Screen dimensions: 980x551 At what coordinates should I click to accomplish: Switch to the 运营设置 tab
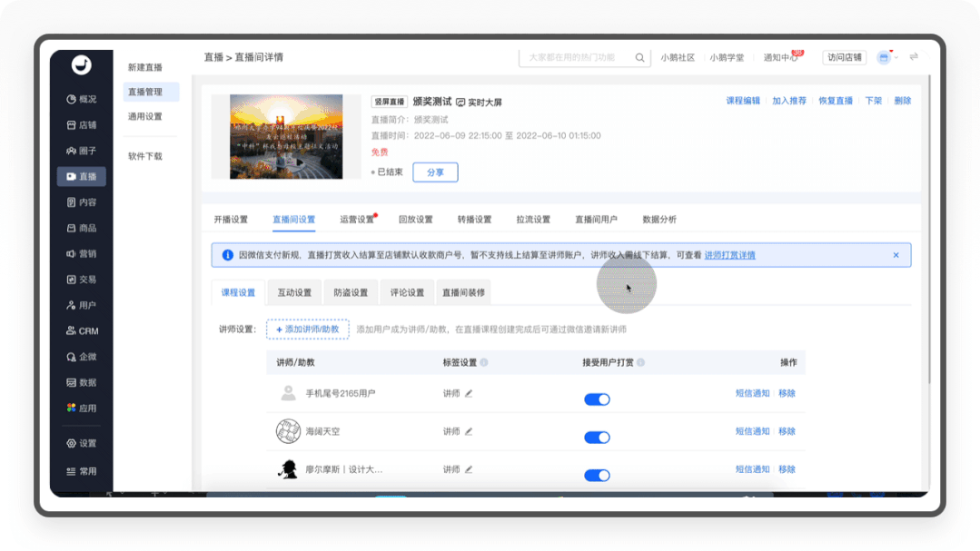[357, 220]
